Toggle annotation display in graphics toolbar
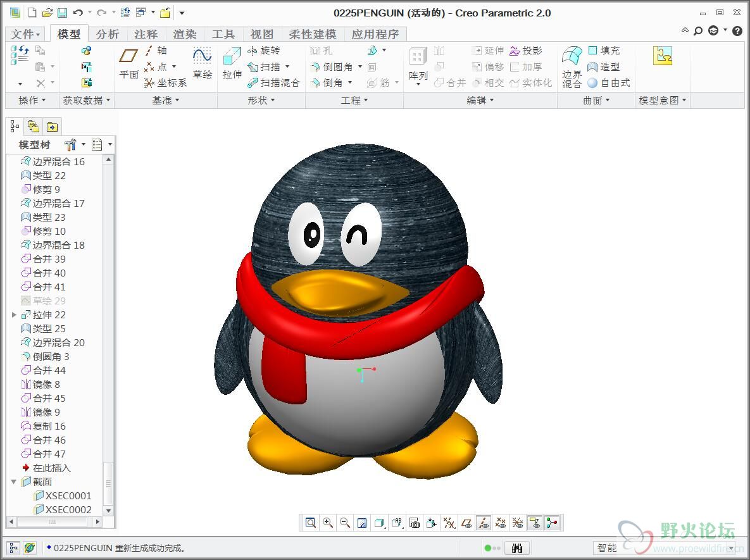This screenshot has width=750, height=560. pyautogui.click(x=535, y=523)
